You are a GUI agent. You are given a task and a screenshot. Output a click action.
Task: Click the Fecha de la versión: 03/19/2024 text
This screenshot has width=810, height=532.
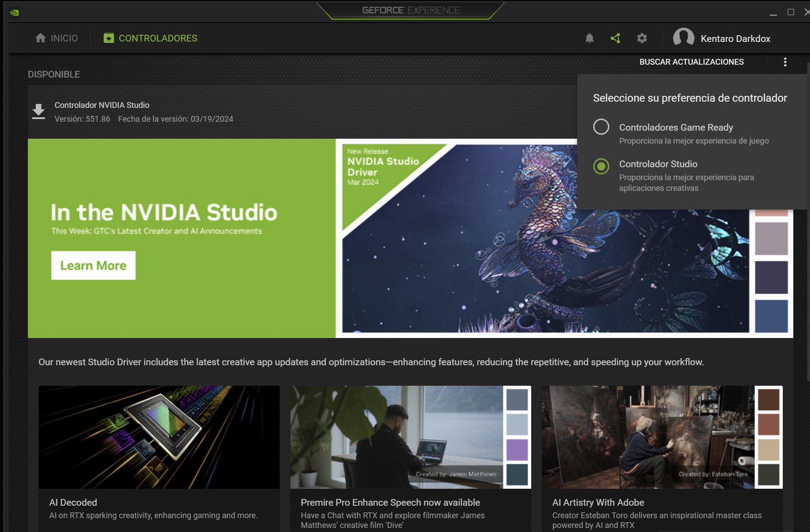(x=176, y=119)
